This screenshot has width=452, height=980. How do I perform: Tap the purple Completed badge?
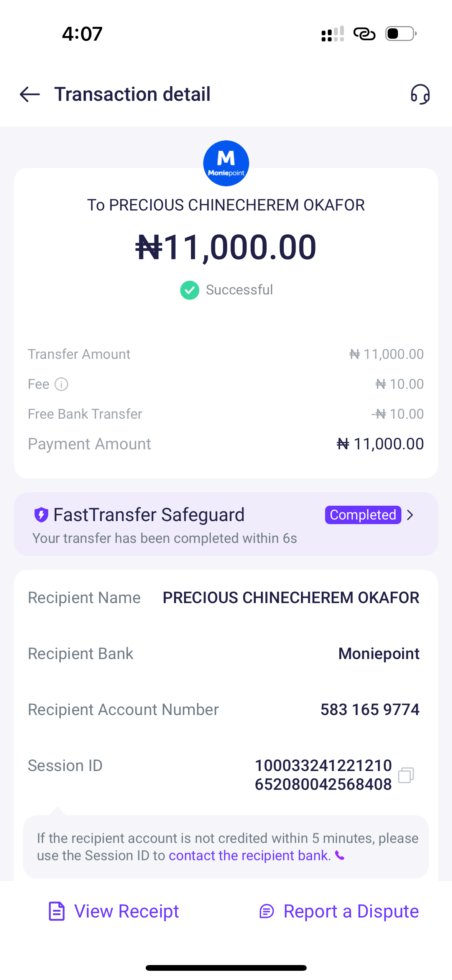tap(363, 515)
